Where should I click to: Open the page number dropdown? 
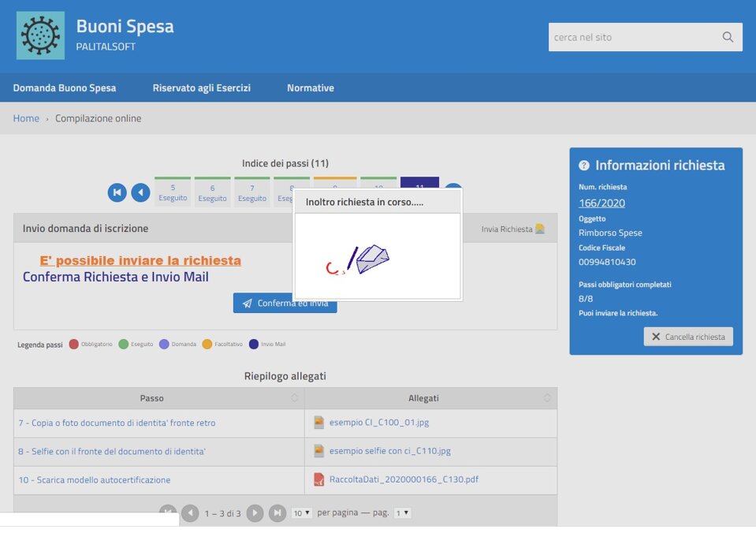click(402, 513)
